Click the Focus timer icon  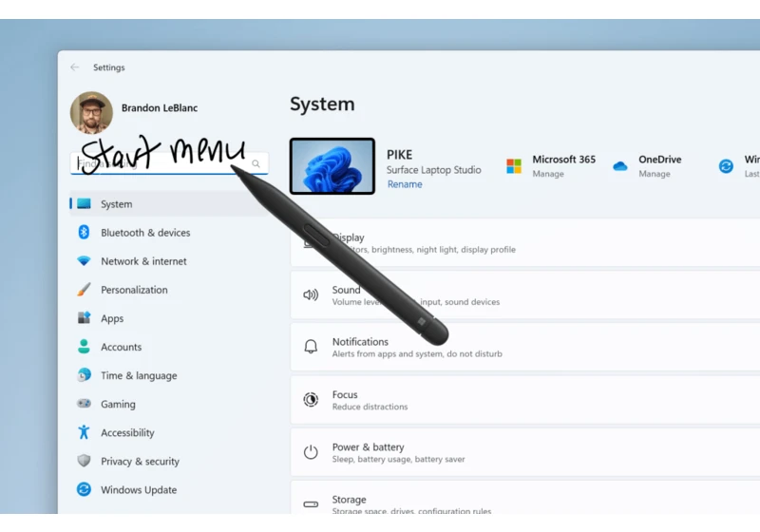click(311, 399)
